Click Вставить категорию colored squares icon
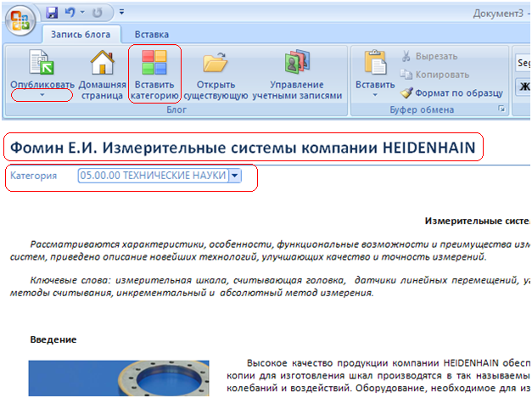 pyautogui.click(x=154, y=63)
